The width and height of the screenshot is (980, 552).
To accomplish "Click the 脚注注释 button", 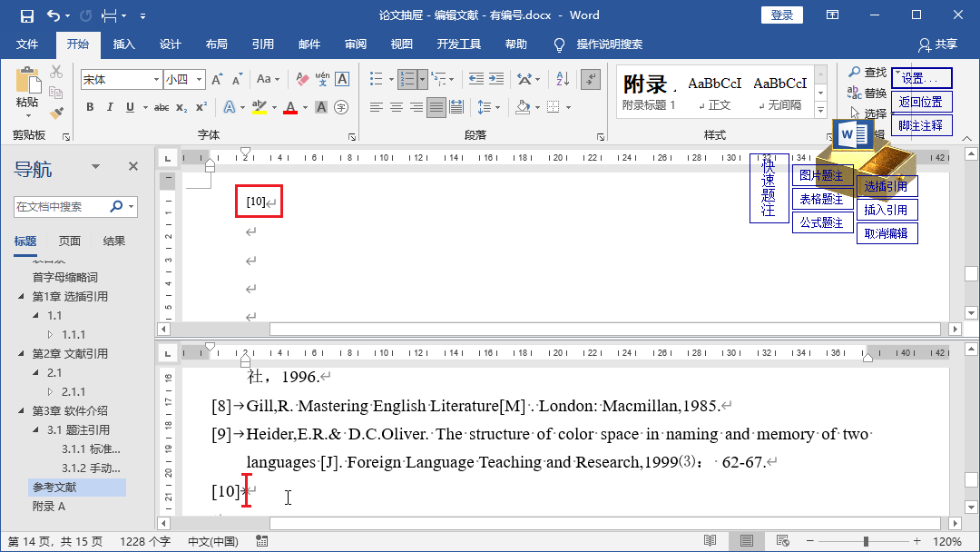I will [921, 125].
